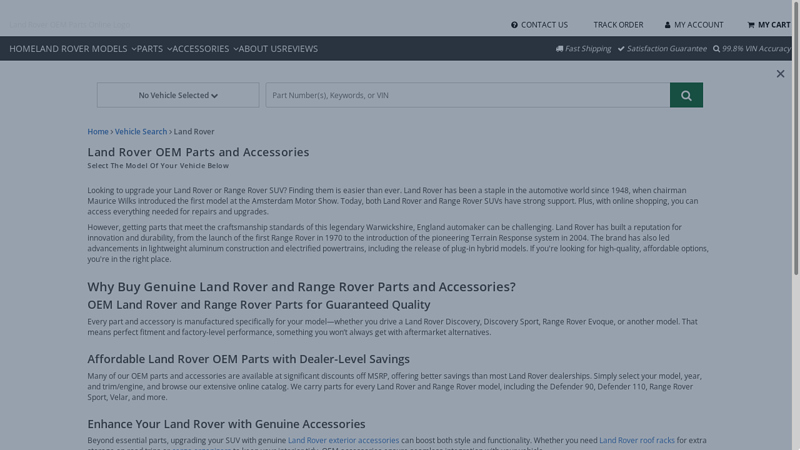Viewport: 800px width, 450px height.
Task: Open the Land Rover Models menu
Action: point(81,48)
